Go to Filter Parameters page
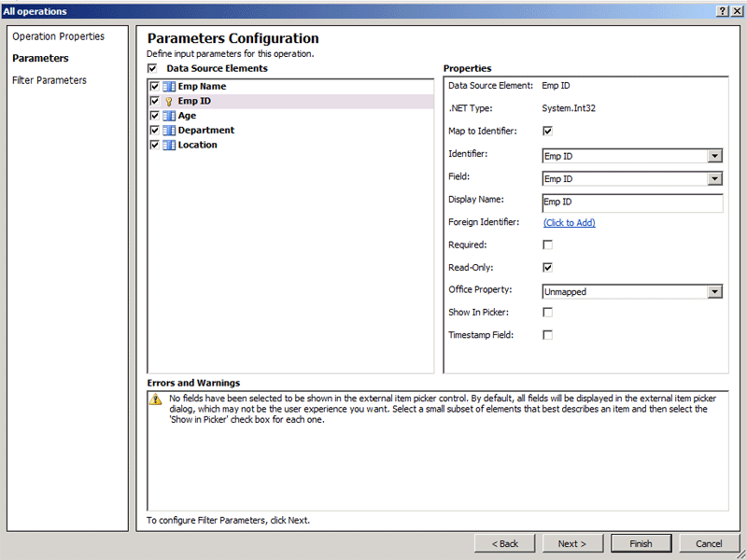Screen dimensions: 747x560 coord(49,80)
